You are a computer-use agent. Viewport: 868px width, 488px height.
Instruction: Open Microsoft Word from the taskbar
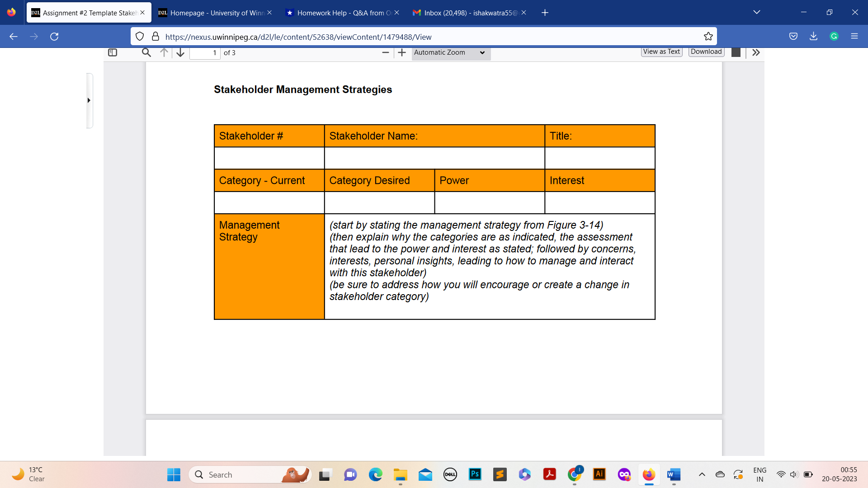coord(674,474)
